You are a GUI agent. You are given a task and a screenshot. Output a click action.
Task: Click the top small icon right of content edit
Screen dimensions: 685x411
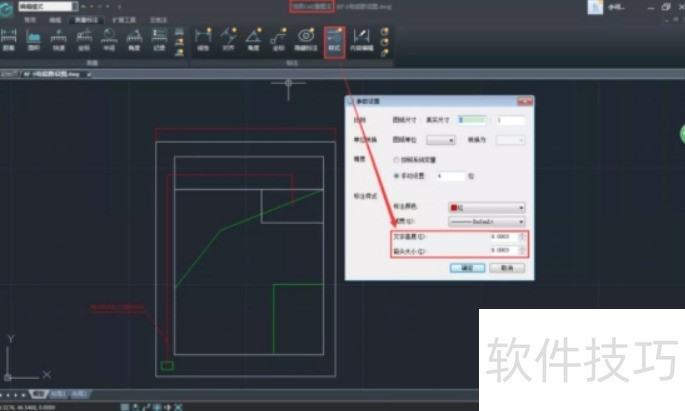pos(384,32)
